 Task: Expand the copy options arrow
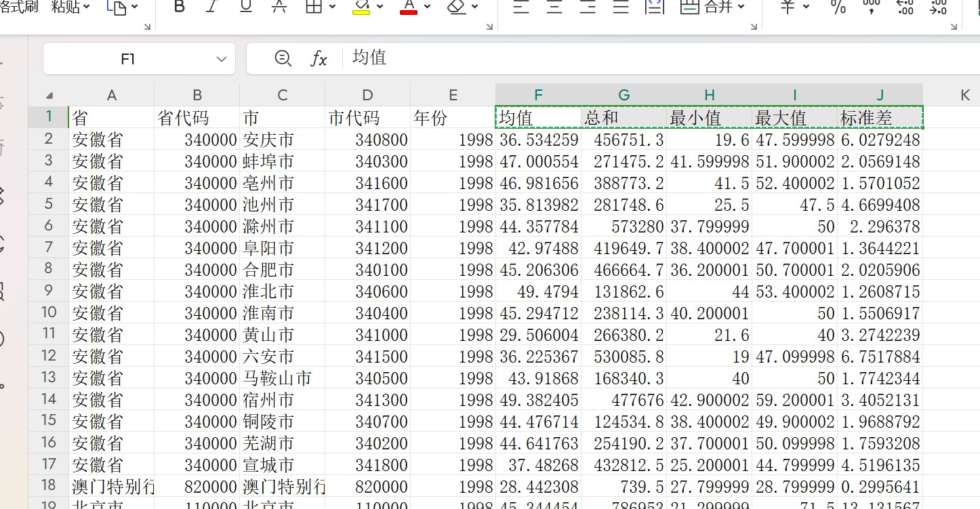coord(134,7)
